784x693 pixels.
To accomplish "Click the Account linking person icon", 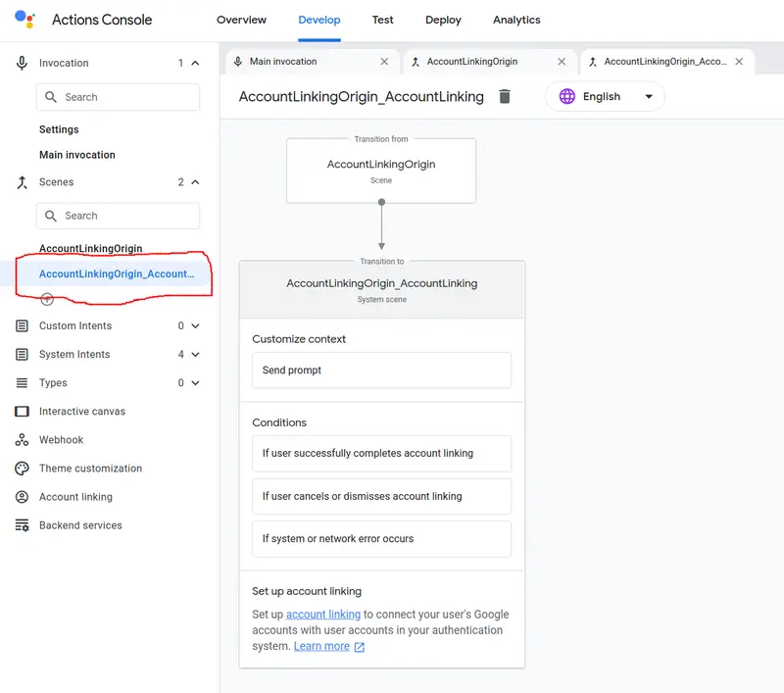I will point(22,497).
